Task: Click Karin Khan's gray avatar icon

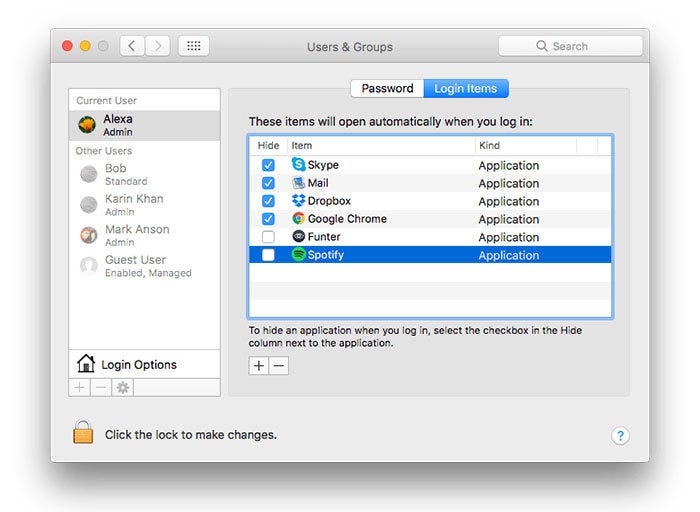Action: [88, 204]
